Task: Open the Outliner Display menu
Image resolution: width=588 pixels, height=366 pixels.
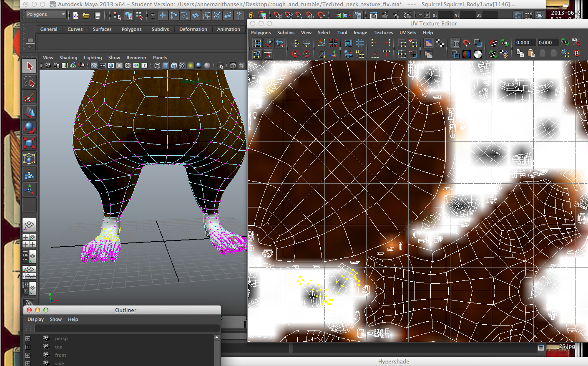Action: click(x=35, y=319)
